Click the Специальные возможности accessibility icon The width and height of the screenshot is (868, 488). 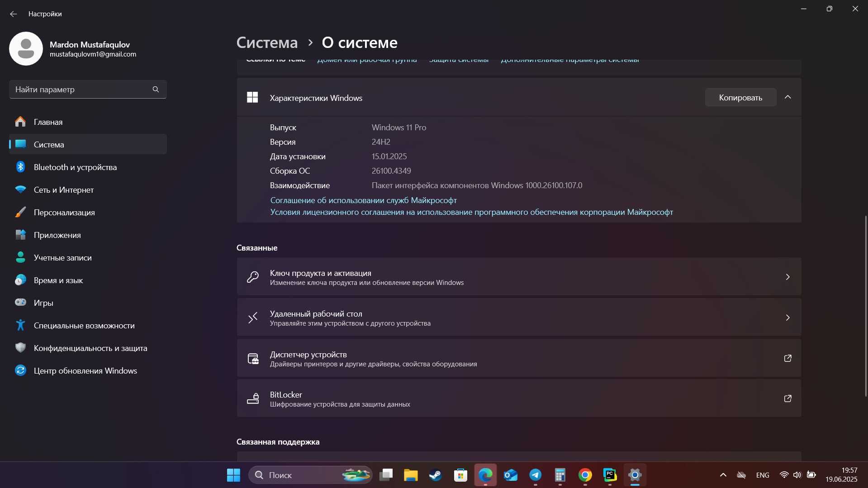coord(20,325)
